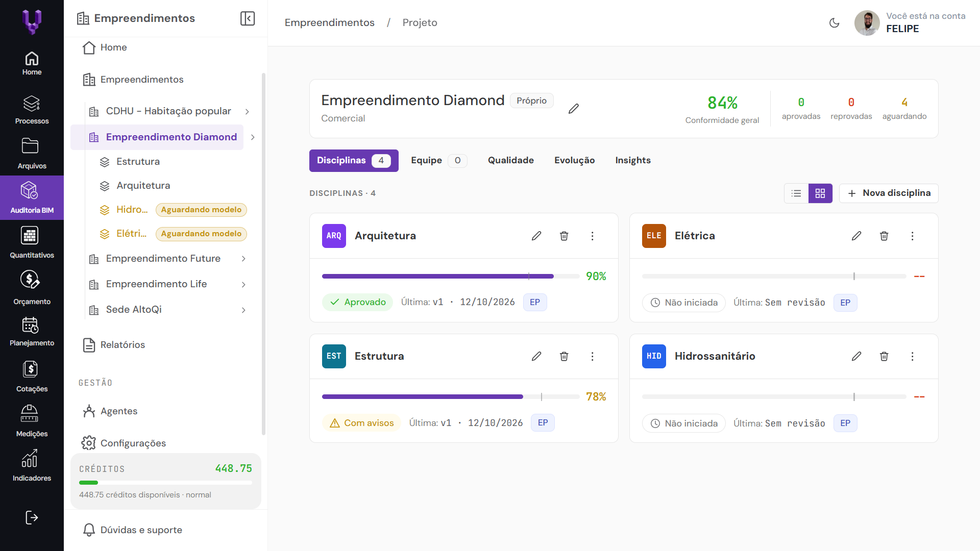Viewport: 980px width, 551px height.
Task: Expand CDHU - Habitação popular chevron
Action: click(x=247, y=111)
